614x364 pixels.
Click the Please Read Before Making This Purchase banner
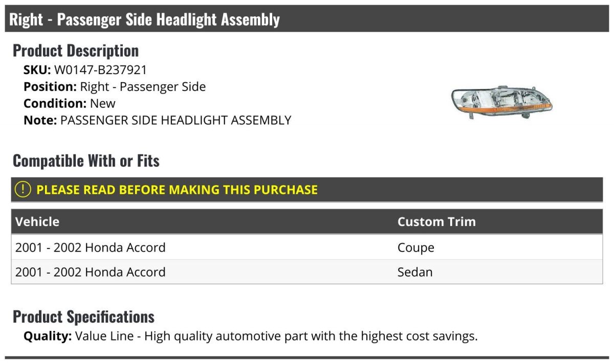coord(307,190)
